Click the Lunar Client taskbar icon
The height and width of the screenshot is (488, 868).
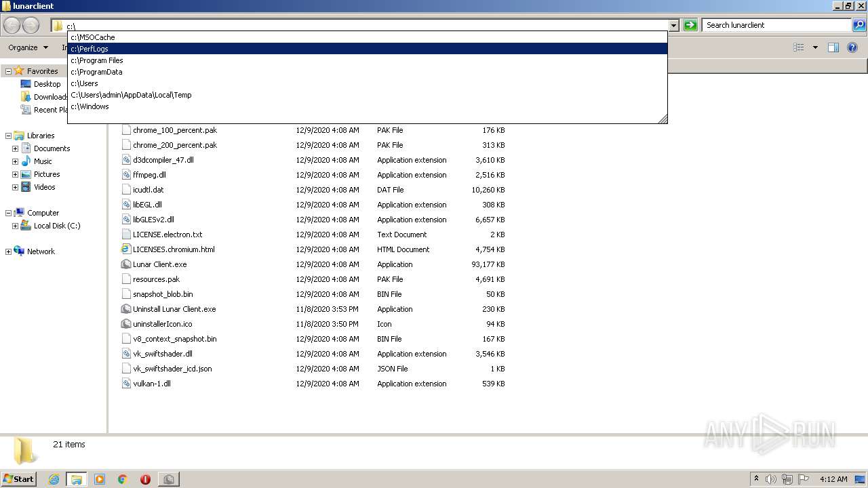pyautogui.click(x=169, y=479)
